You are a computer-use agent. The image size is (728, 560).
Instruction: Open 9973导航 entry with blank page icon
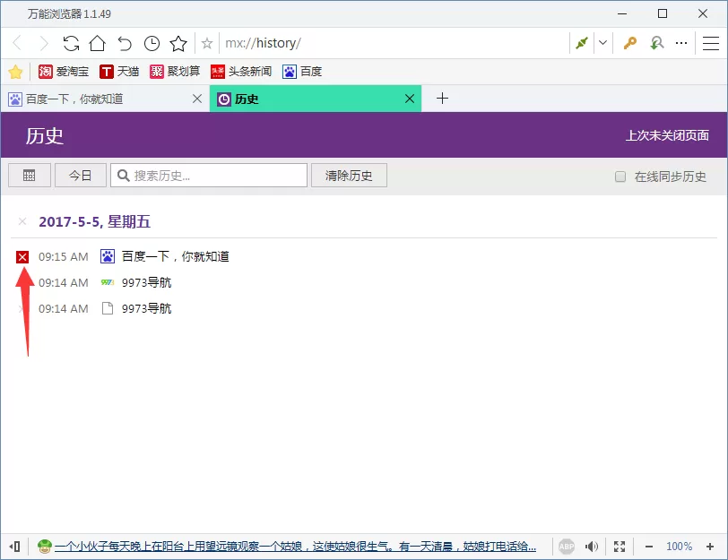(x=146, y=308)
